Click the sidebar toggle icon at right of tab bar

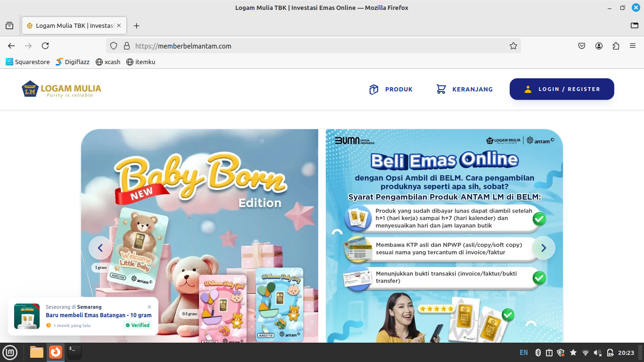click(x=635, y=25)
